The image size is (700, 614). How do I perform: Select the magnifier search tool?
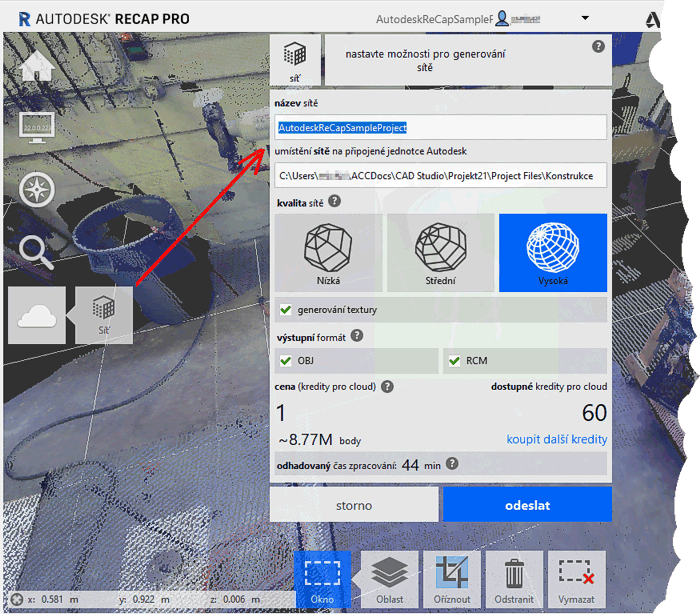tap(37, 252)
